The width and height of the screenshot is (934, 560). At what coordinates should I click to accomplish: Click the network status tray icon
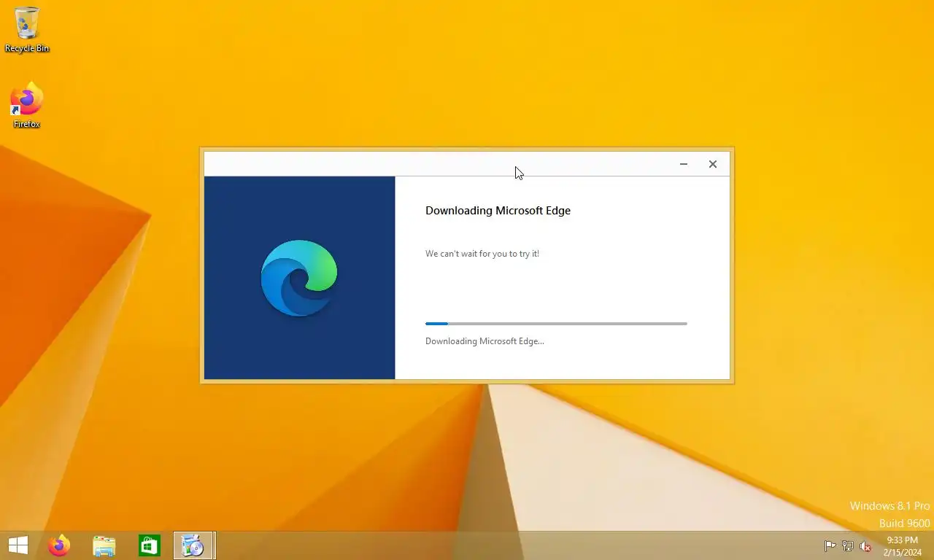(848, 546)
